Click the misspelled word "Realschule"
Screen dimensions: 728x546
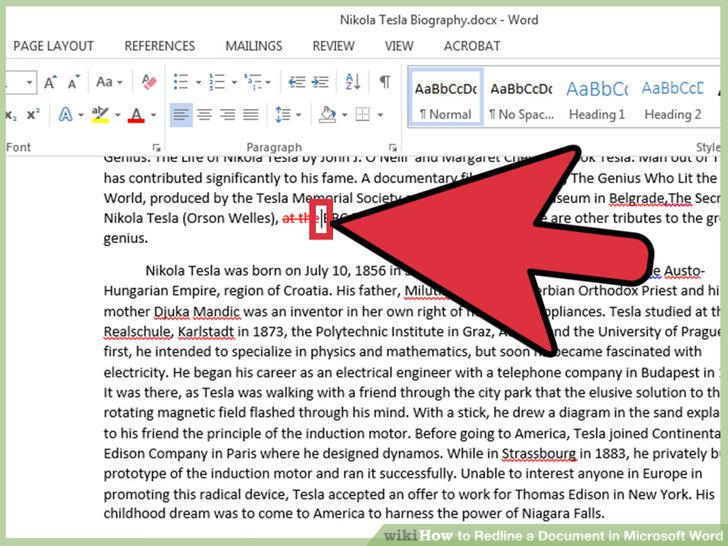point(137,332)
